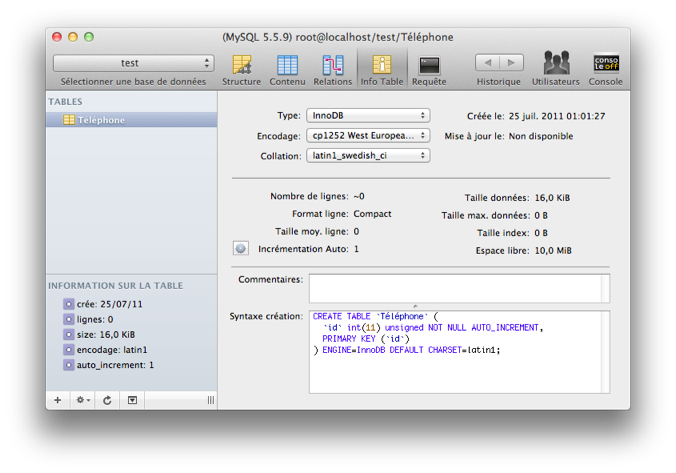Click the window title text
This screenshot has width=676, height=473.
[338, 37]
